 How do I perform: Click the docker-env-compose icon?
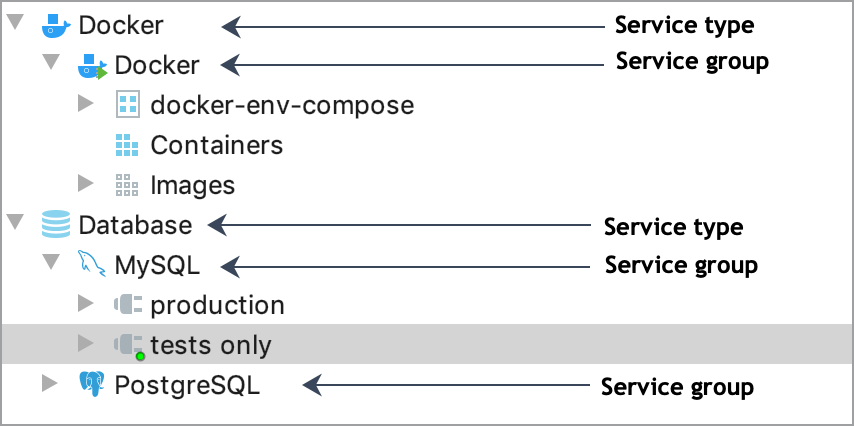(127, 105)
